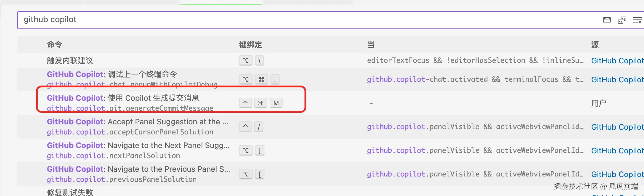Click github.copilot.nextPanelSolution command ID
Image resolution: width=644 pixels, height=196 pixels.
point(114,156)
